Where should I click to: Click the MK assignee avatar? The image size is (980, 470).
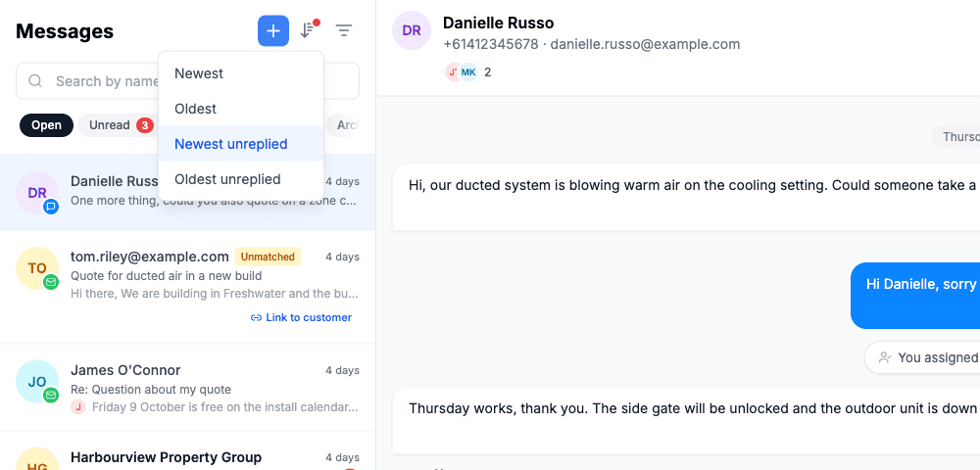[x=468, y=72]
